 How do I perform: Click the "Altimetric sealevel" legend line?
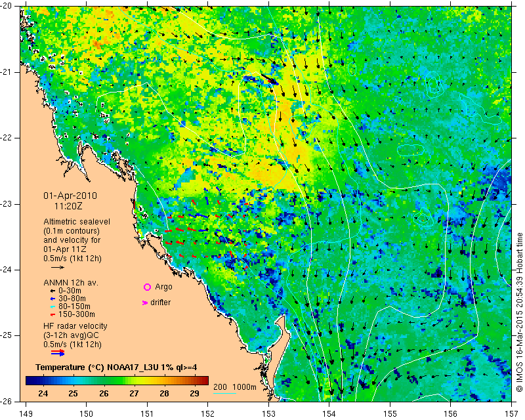tap(77, 222)
